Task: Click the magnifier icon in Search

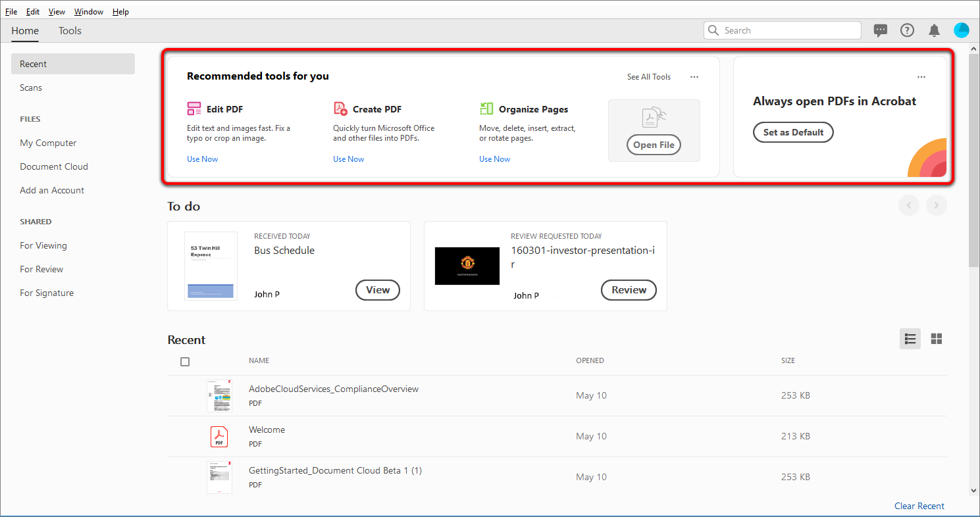Action: coord(713,30)
